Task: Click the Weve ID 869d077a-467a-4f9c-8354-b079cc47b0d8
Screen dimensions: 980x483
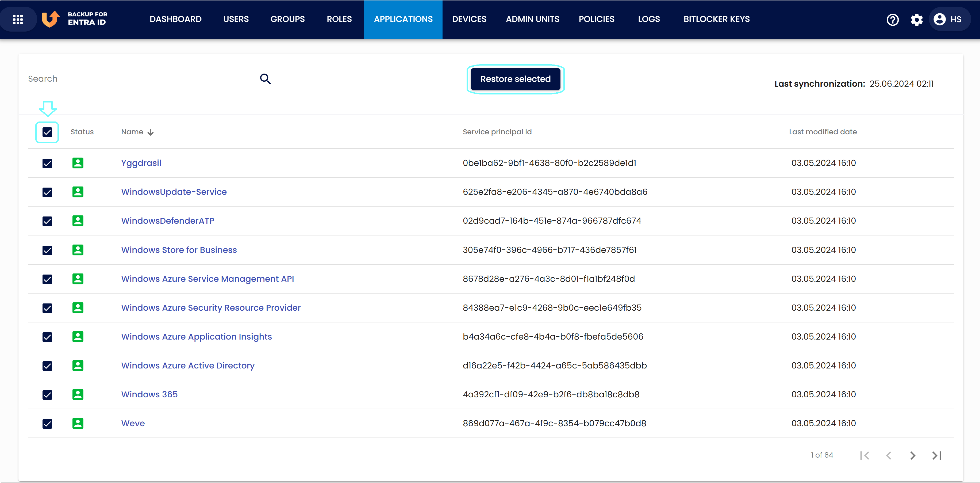Action: [x=554, y=423]
